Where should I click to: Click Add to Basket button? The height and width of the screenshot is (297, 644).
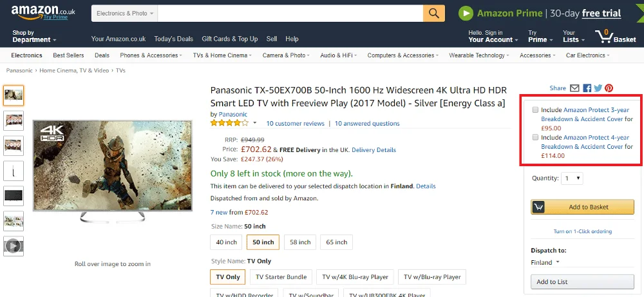[582, 207]
